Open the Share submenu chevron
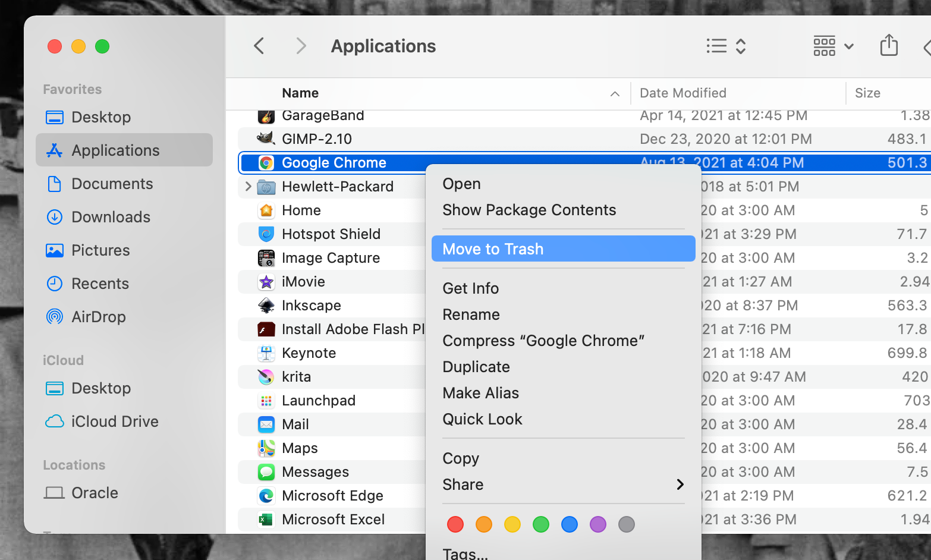This screenshot has height=560, width=931. (x=680, y=485)
